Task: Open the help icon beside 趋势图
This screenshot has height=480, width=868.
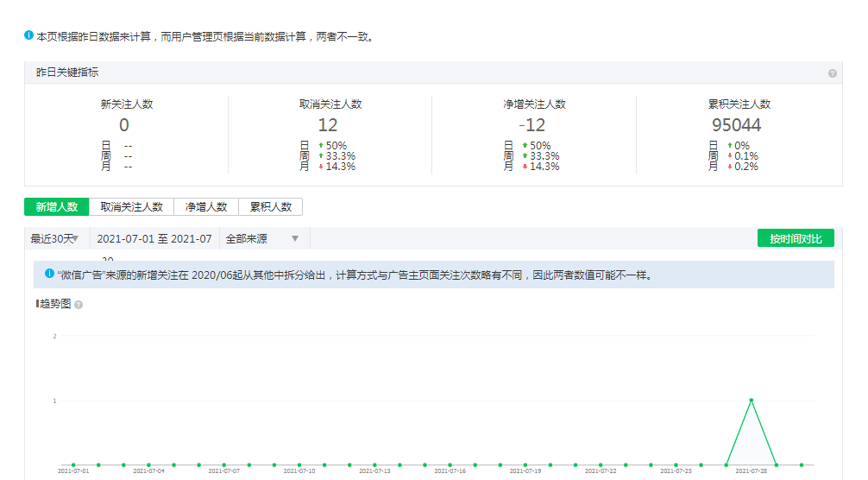Action: point(79,305)
